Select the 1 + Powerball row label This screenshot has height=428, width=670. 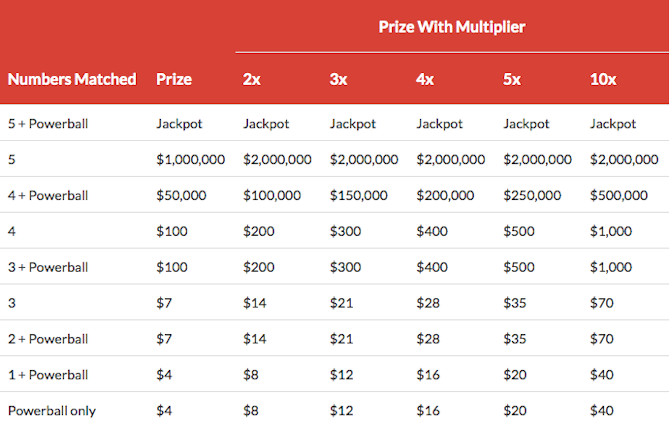coord(48,375)
